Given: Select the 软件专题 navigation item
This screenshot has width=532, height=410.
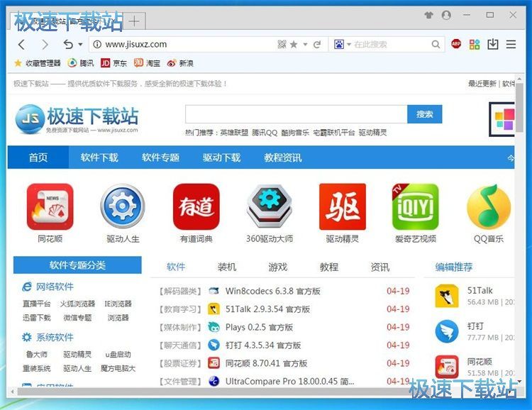Looking at the screenshot, I should 160,157.
